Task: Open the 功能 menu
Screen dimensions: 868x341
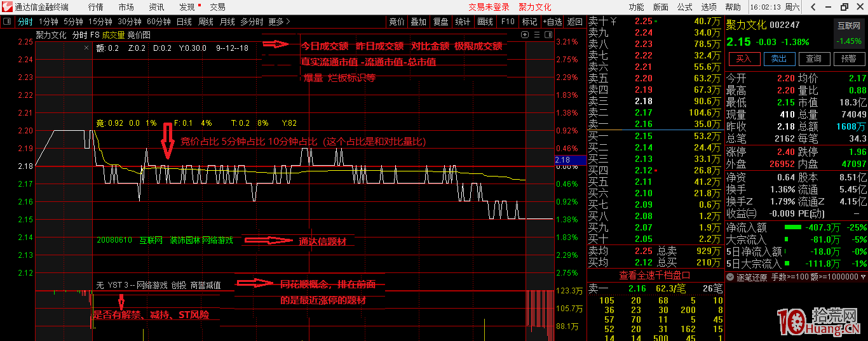Action: click(636, 7)
